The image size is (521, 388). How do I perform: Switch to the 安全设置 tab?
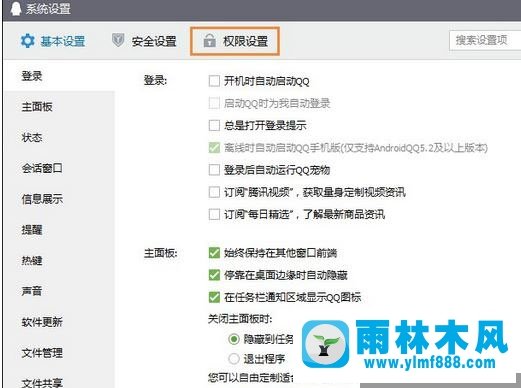coord(144,41)
